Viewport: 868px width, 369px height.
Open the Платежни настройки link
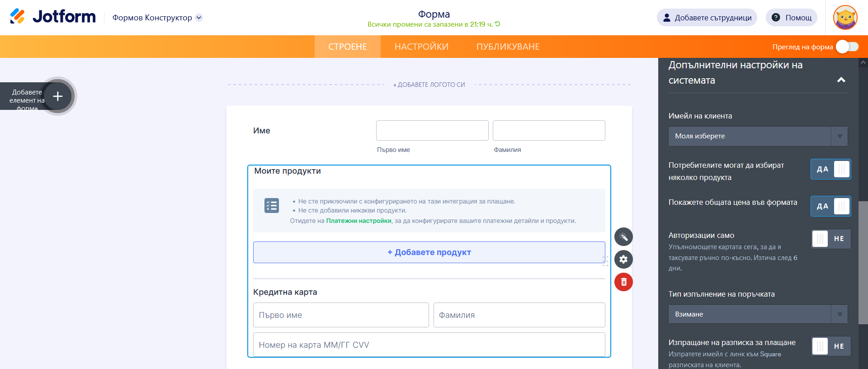coord(359,221)
